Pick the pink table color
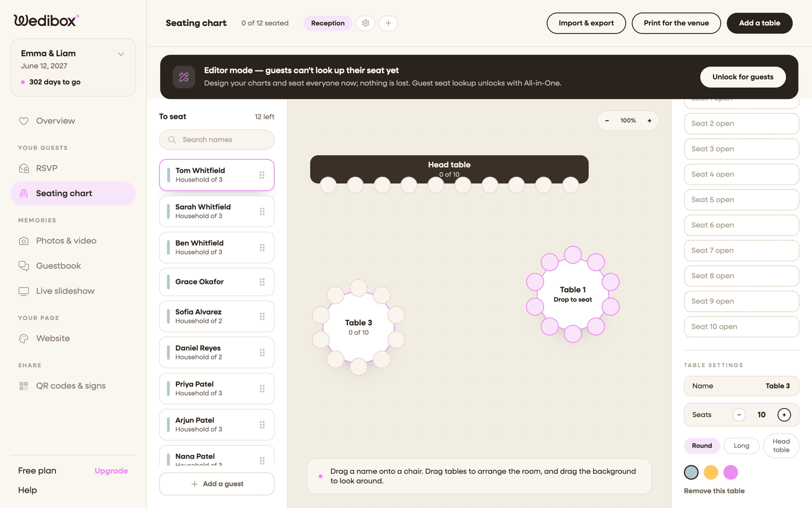Image resolution: width=812 pixels, height=508 pixels. [731, 472]
